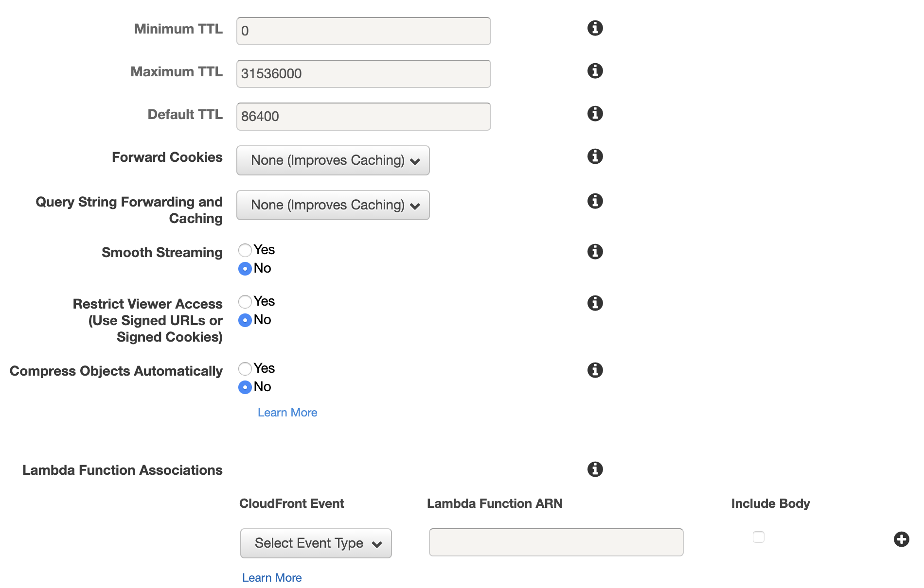Enable Smooth Streaming by selecting Yes
Viewport: 924px width, 588px height.
pyautogui.click(x=245, y=250)
